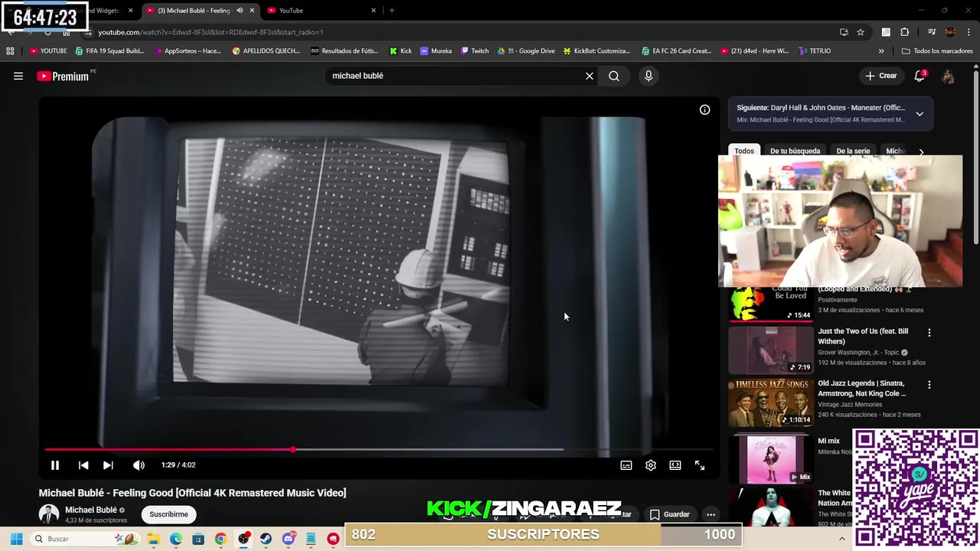Clear the search box with the X
The height and width of the screenshot is (551, 980).
point(590,76)
